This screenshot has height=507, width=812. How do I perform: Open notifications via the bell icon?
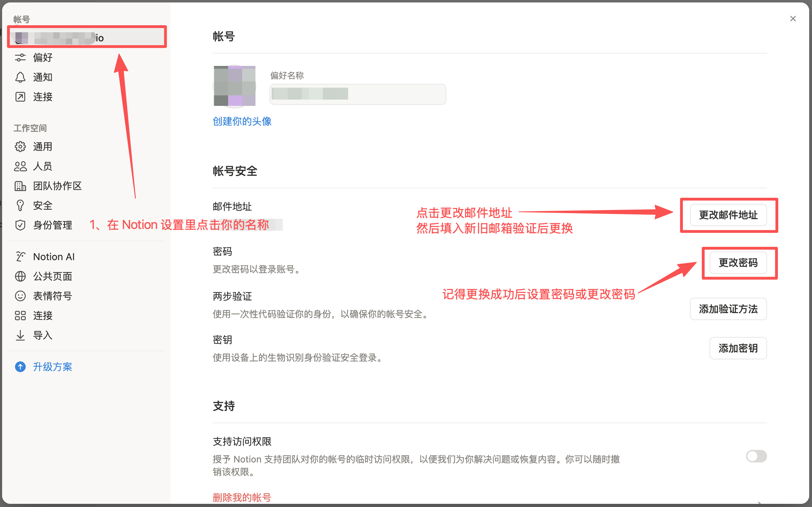20,77
